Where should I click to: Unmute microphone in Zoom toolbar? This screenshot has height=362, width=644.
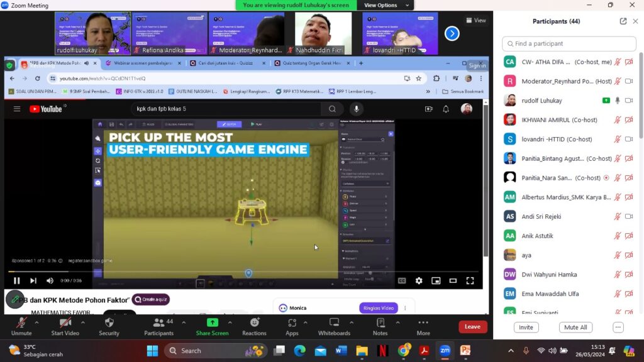click(x=21, y=327)
